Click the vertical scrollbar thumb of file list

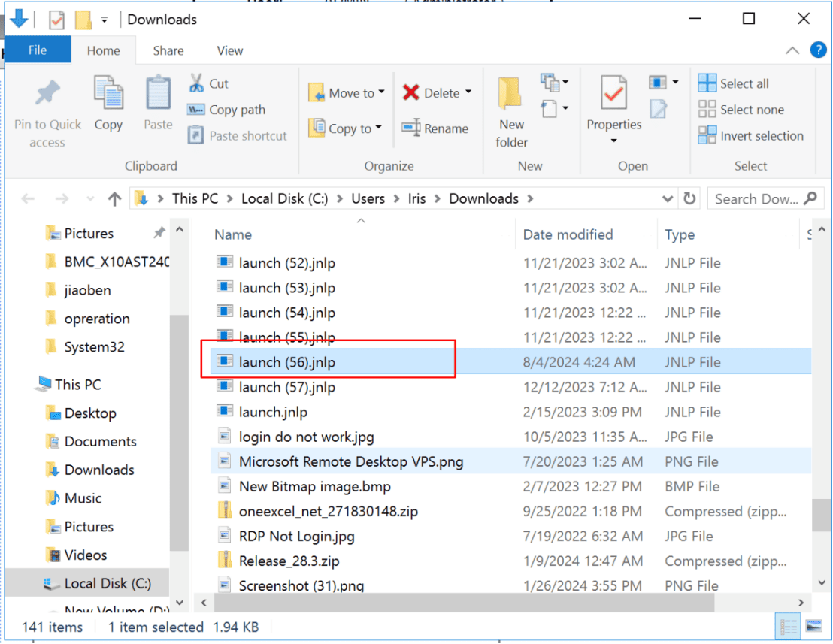[x=821, y=515]
